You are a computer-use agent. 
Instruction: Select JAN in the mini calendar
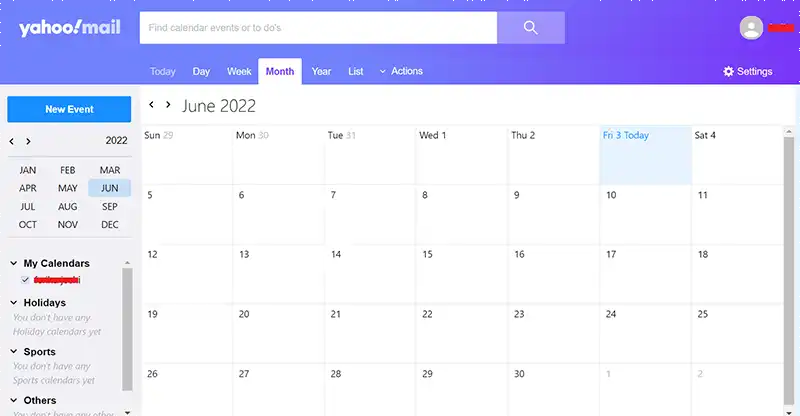(x=28, y=170)
